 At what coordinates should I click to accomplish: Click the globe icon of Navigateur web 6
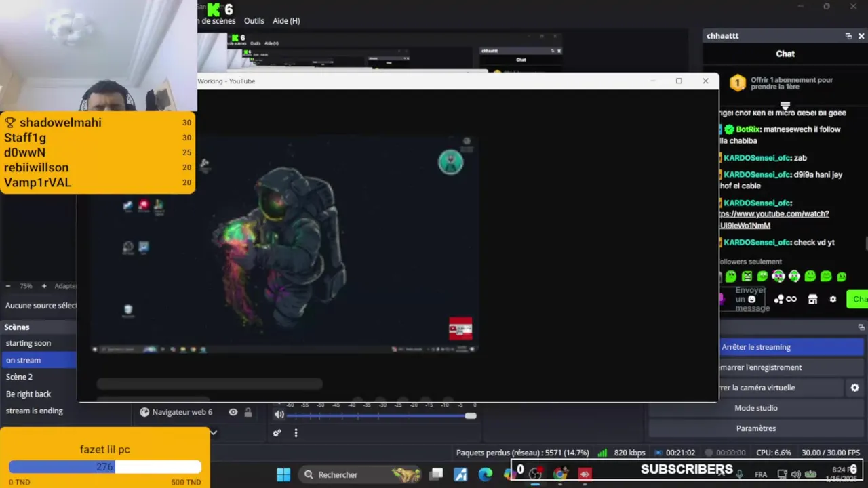(x=144, y=412)
